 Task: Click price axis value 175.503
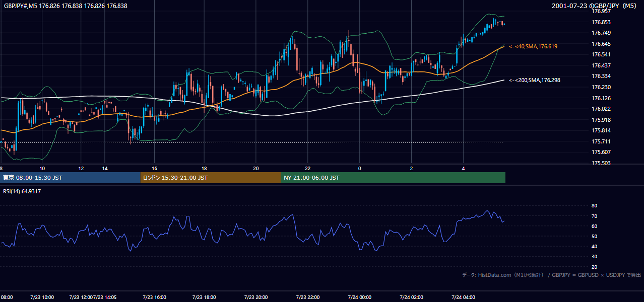(x=601, y=163)
